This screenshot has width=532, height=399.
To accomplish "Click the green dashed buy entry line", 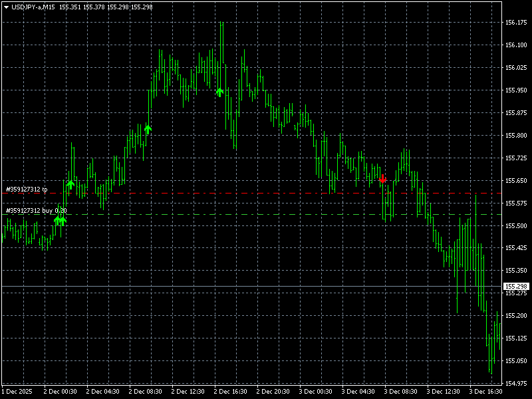I will pos(266,215).
